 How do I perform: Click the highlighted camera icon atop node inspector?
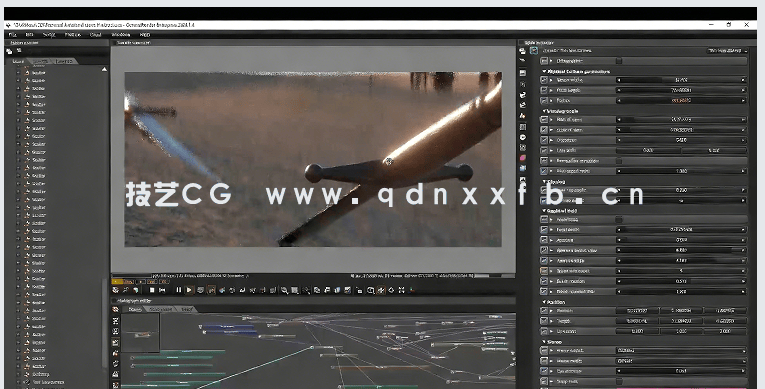tap(534, 50)
